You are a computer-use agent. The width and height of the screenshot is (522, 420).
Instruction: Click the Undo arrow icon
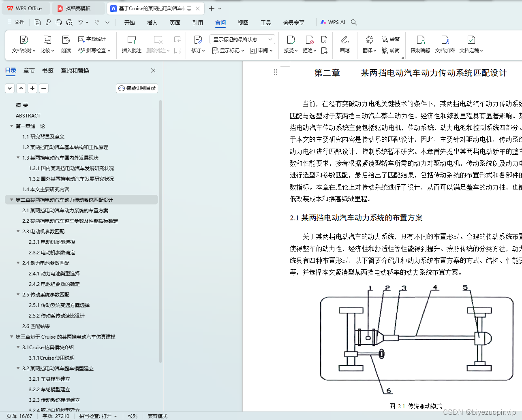click(81, 23)
